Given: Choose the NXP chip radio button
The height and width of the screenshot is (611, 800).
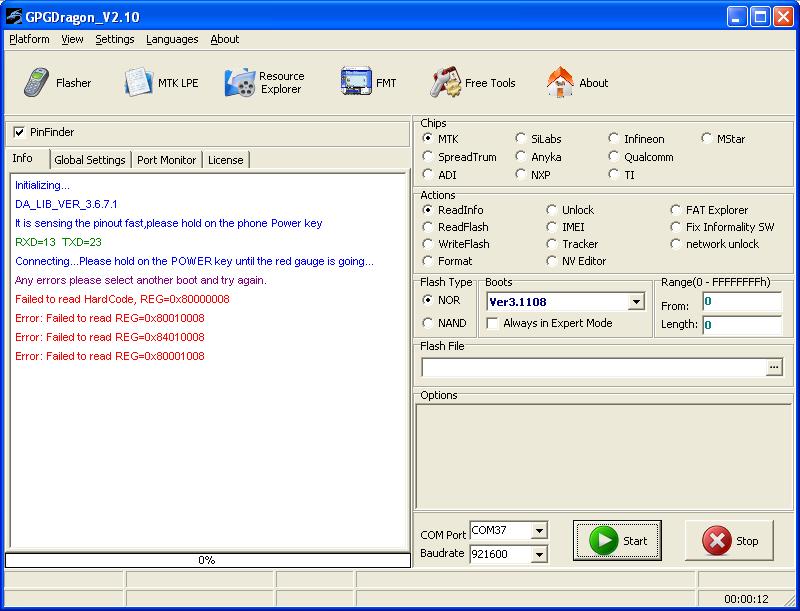Looking at the screenshot, I should [520, 174].
